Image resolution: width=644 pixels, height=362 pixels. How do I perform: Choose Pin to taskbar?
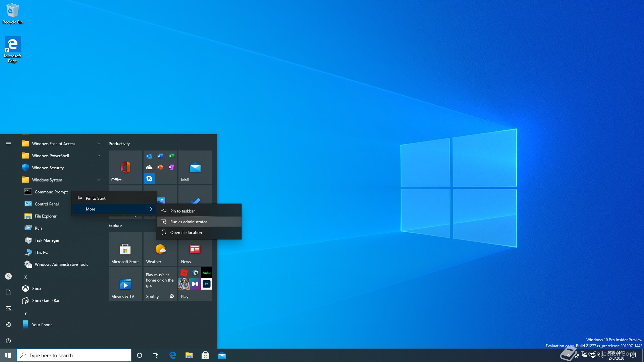(x=199, y=211)
